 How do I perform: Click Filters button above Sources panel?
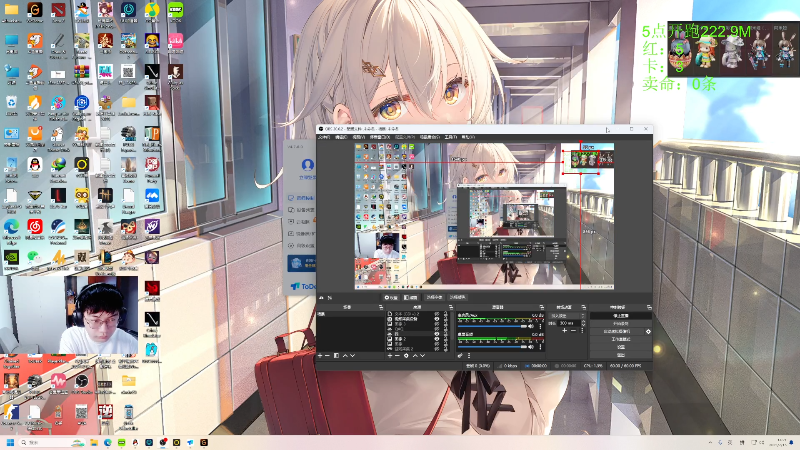(x=410, y=297)
